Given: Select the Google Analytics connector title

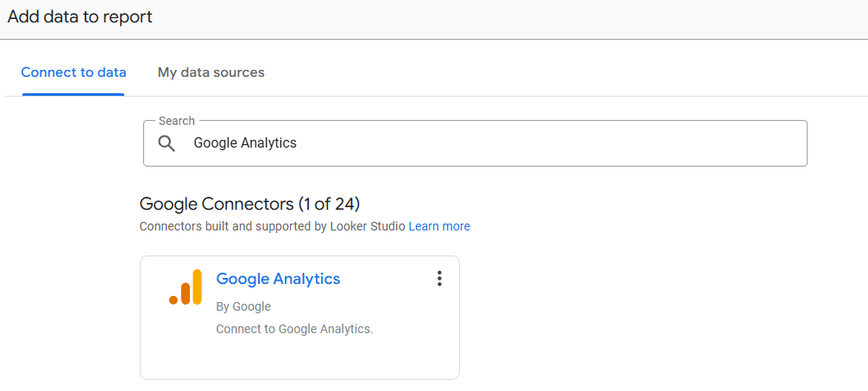Looking at the screenshot, I should click(278, 279).
